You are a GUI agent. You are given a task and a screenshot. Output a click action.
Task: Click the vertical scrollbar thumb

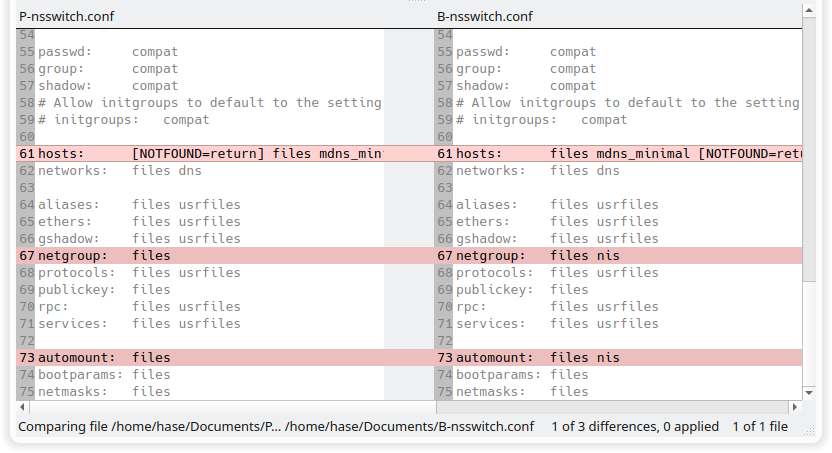click(809, 149)
